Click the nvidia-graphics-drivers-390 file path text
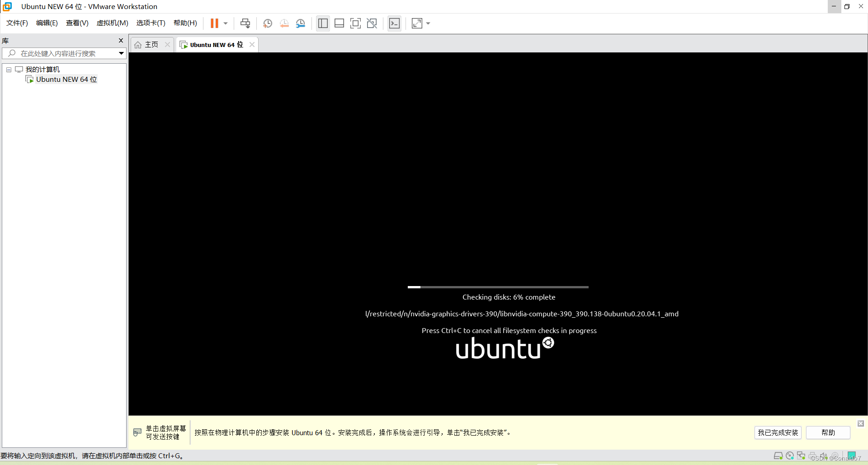868x465 pixels. (522, 314)
